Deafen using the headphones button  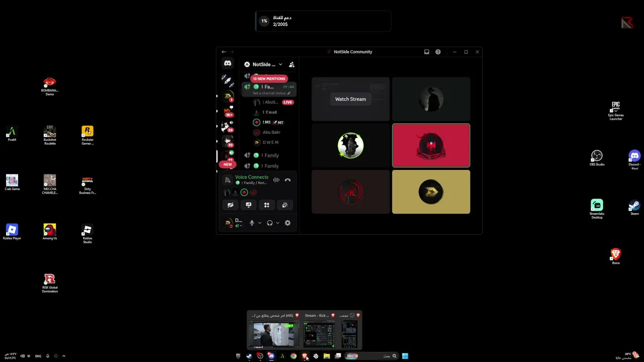[x=270, y=223]
